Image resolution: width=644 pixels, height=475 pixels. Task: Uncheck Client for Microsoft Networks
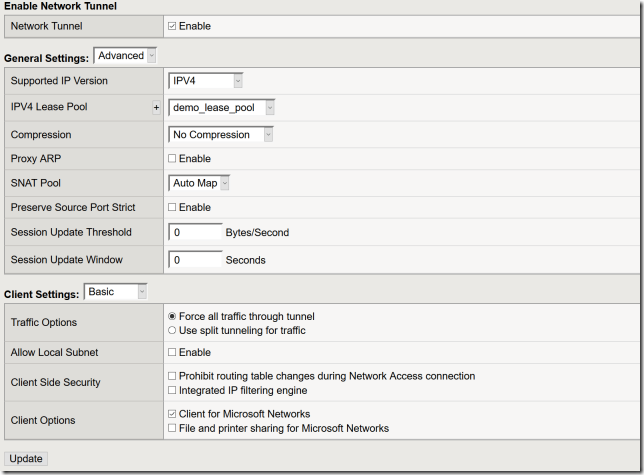click(x=173, y=414)
